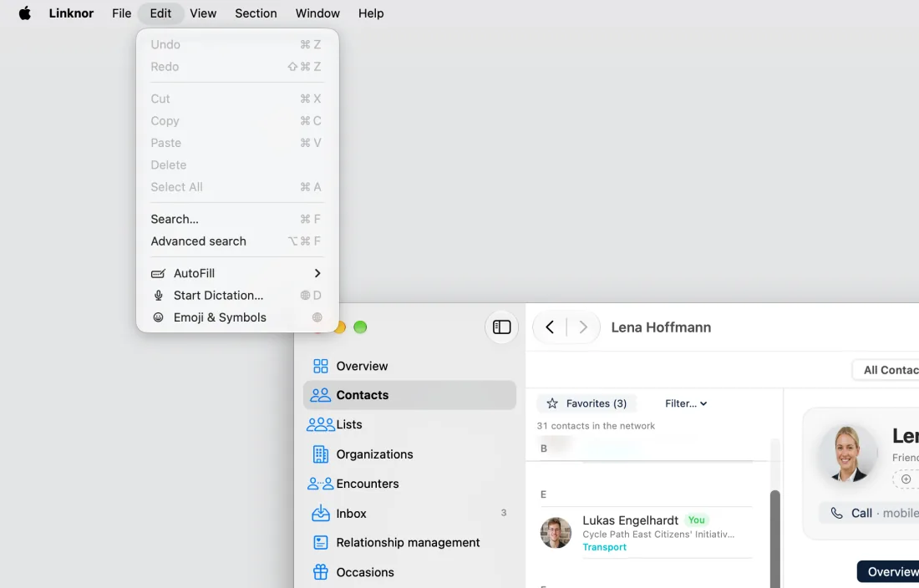Click the Start Dictation microphone icon
This screenshot has height=588, width=919.
158,295
